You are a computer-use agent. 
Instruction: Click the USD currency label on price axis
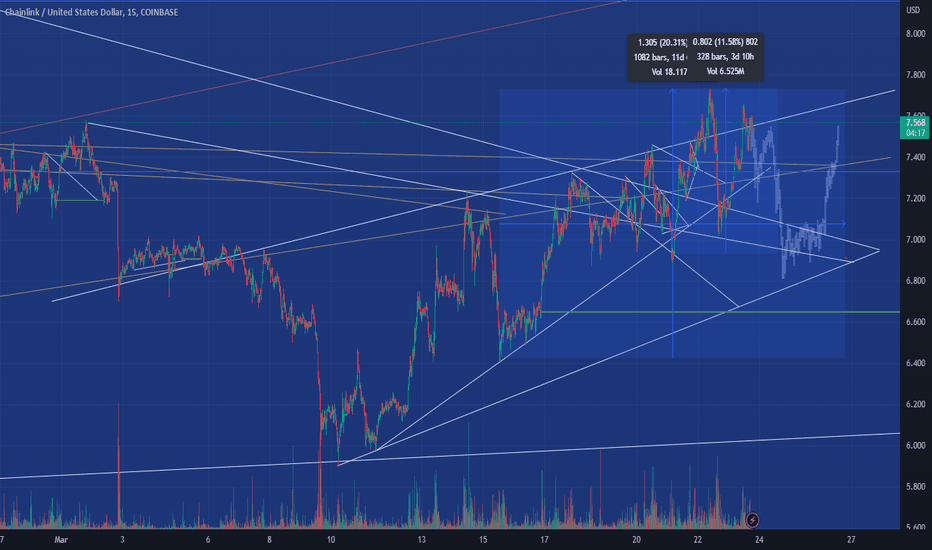(912, 10)
